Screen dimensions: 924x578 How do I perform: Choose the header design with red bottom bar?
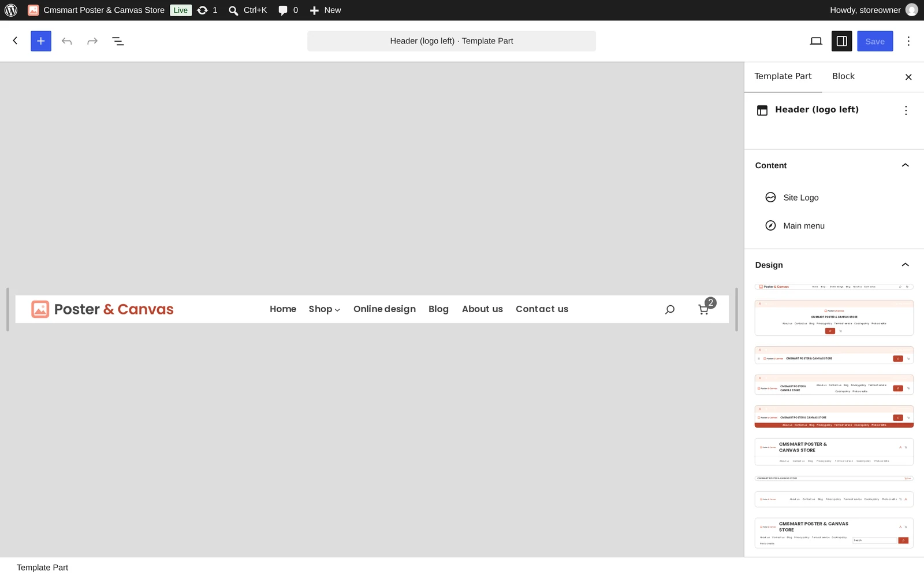tap(834, 417)
